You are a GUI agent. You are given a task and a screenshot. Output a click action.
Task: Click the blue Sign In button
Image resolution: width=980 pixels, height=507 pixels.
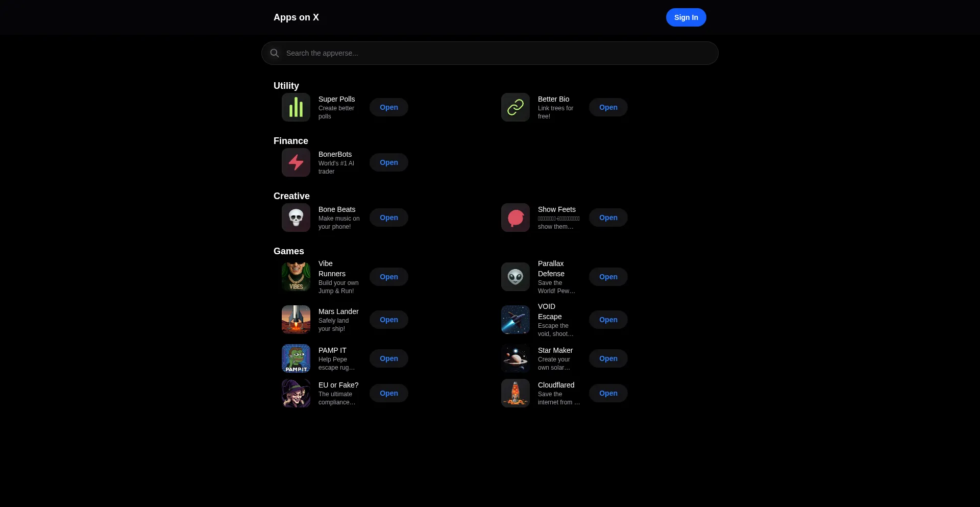[686, 17]
